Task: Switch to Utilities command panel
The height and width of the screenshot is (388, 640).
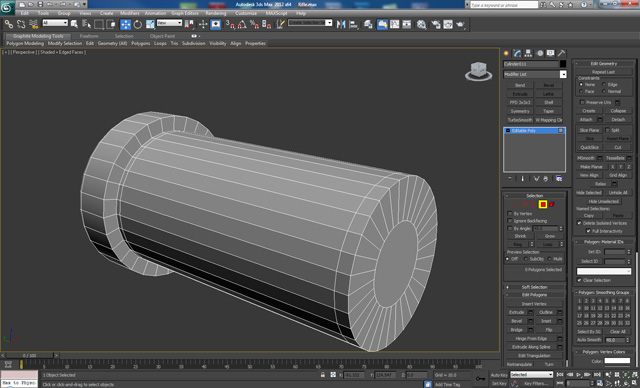Action: point(562,53)
